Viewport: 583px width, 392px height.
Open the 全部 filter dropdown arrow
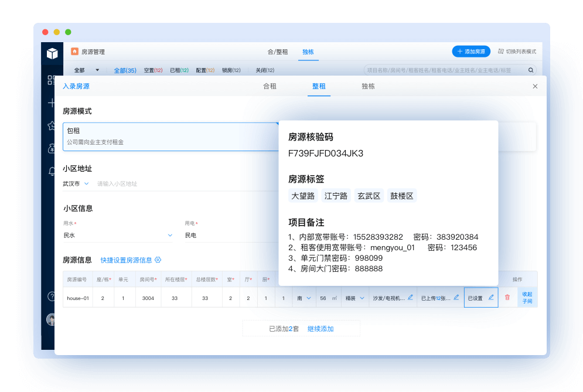click(97, 70)
